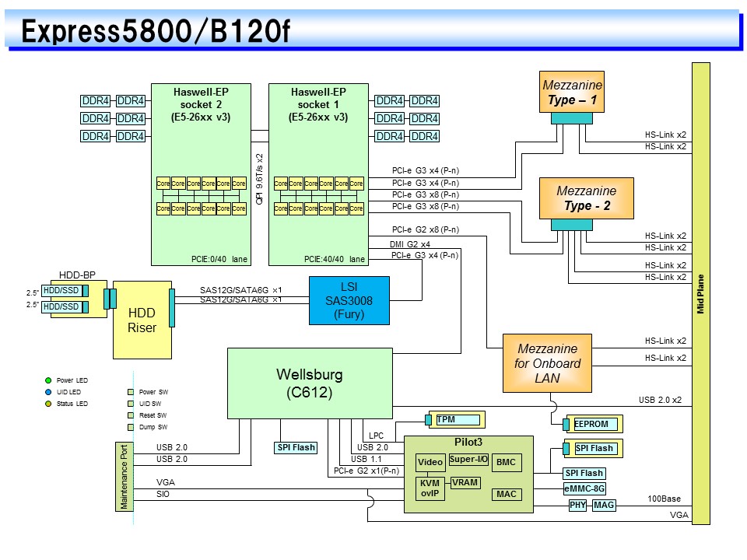Click the BMC block inside Pilot3

pyautogui.click(x=505, y=462)
